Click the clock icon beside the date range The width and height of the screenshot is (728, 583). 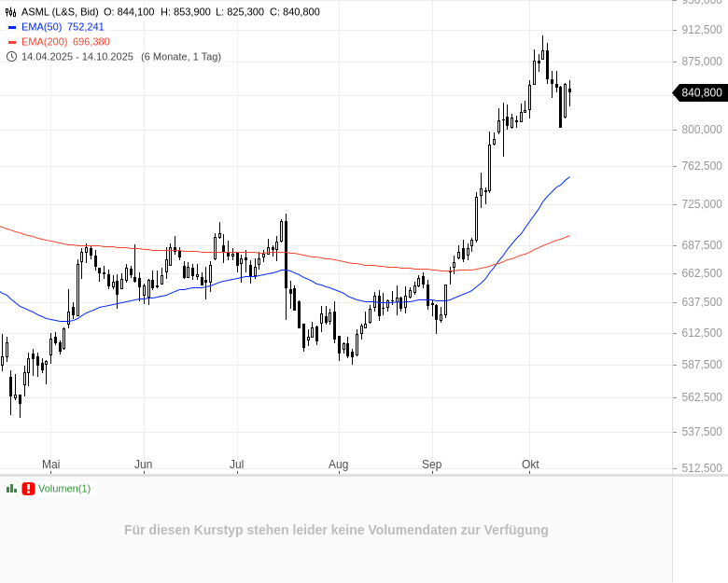coord(11,57)
